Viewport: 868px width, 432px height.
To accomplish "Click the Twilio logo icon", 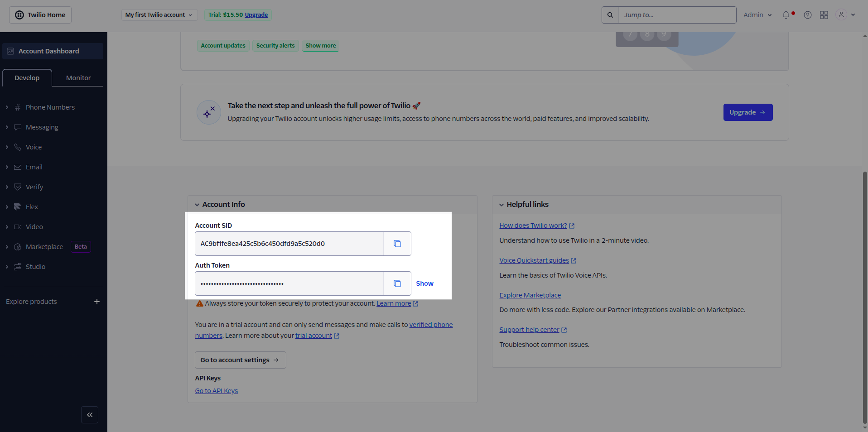I will coord(19,15).
